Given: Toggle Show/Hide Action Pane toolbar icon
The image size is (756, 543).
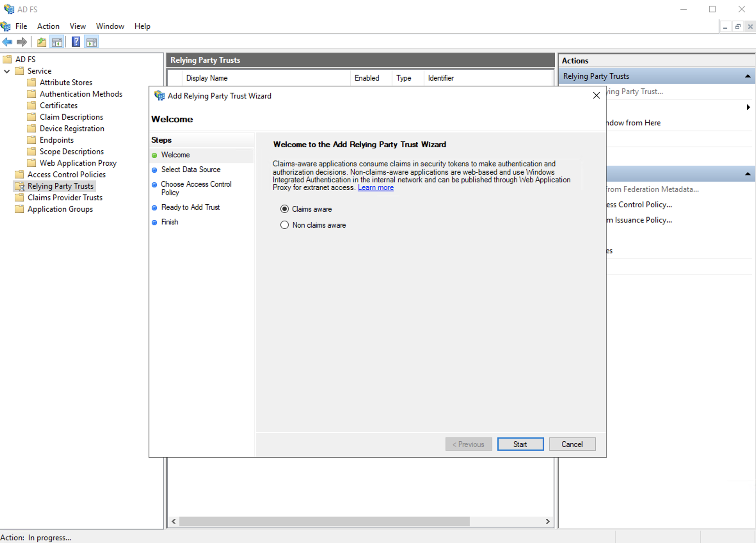Looking at the screenshot, I should pyautogui.click(x=91, y=42).
